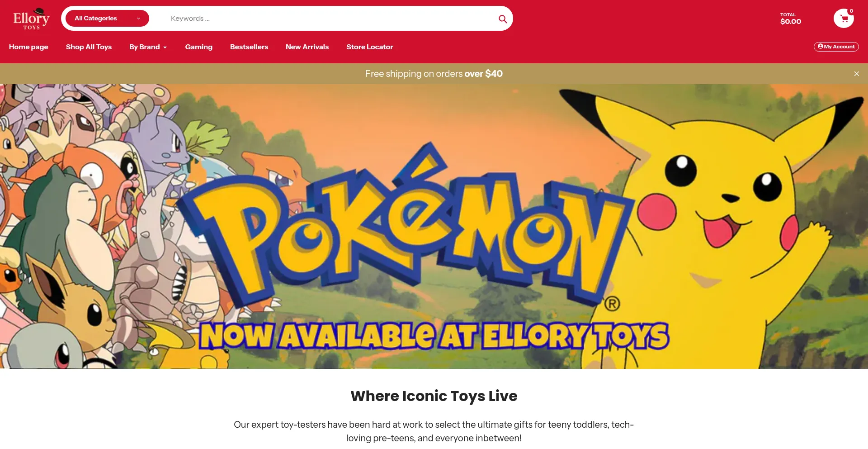Click the cart item count badge
Image resolution: width=868 pixels, height=449 pixels.
pyautogui.click(x=851, y=11)
